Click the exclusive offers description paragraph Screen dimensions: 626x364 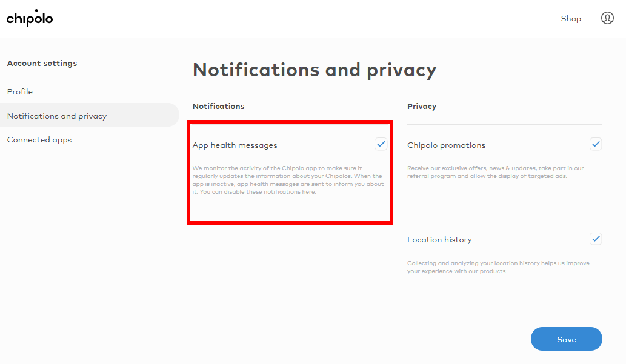tap(496, 172)
